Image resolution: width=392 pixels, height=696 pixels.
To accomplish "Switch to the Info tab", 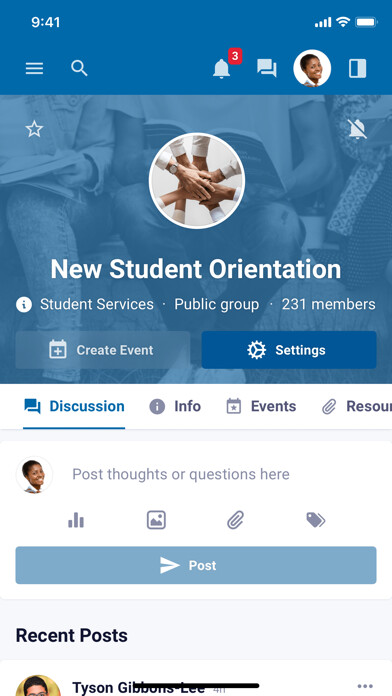I will click(175, 406).
